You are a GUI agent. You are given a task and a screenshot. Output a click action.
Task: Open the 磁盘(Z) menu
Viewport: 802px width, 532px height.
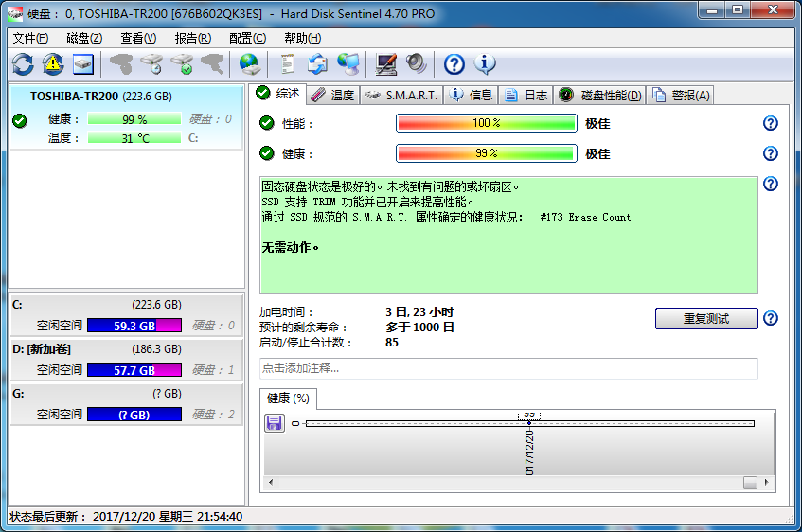point(84,39)
